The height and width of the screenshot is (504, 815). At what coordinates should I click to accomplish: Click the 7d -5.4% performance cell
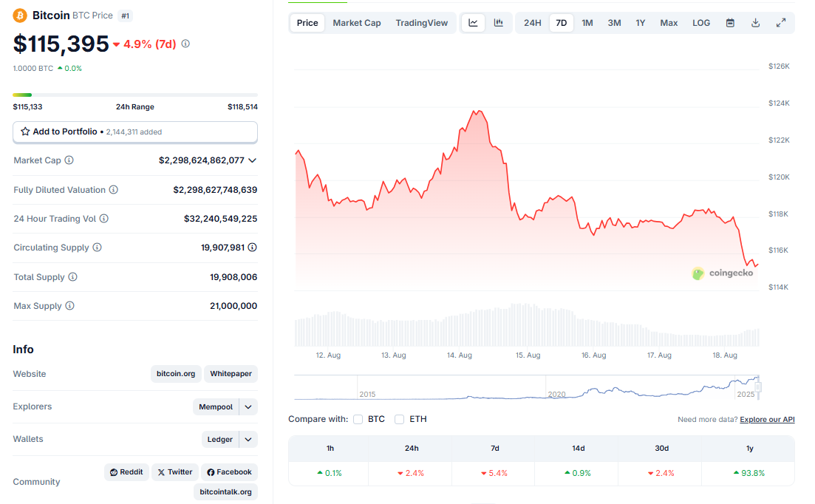pyautogui.click(x=494, y=474)
